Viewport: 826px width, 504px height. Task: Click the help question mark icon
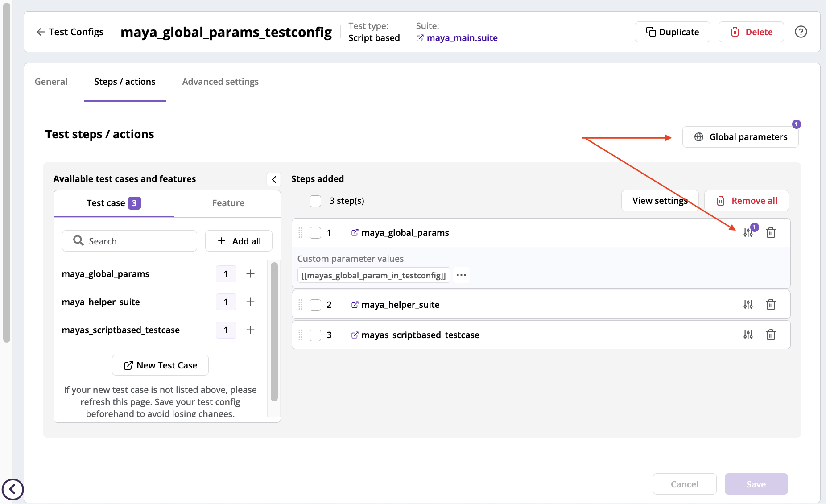click(x=801, y=32)
